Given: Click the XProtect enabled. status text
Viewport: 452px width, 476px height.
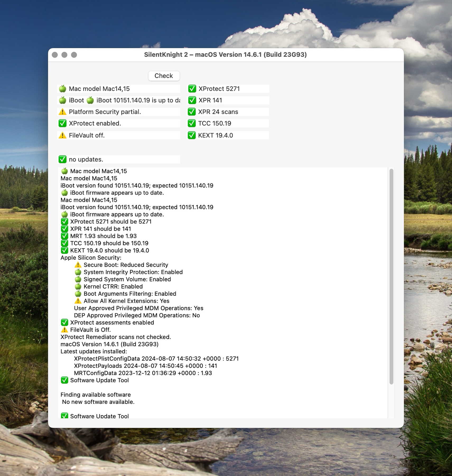Looking at the screenshot, I should 95,123.
